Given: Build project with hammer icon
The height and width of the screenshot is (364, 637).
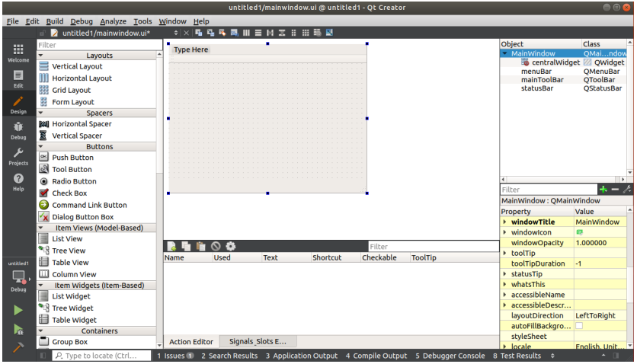Looking at the screenshot, I should pos(18,347).
